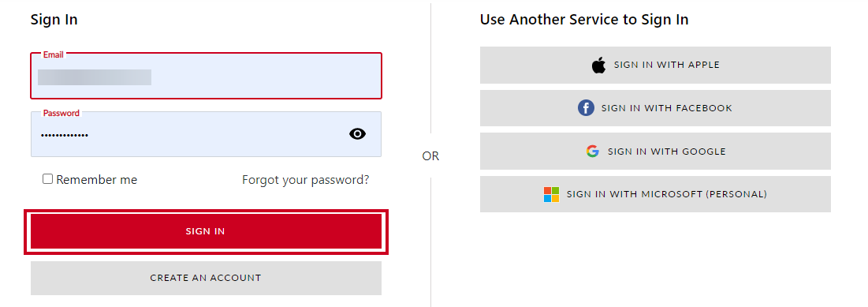Click the Google G logo icon

592,151
